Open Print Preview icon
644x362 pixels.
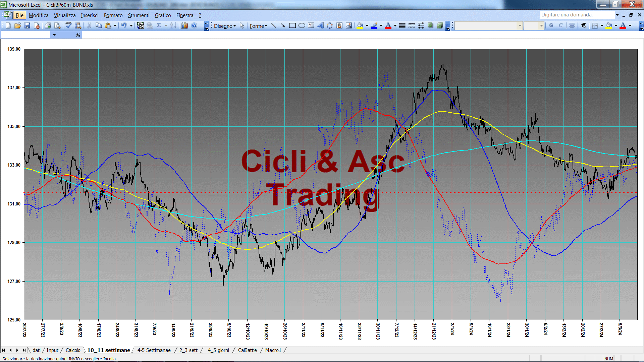(57, 25)
